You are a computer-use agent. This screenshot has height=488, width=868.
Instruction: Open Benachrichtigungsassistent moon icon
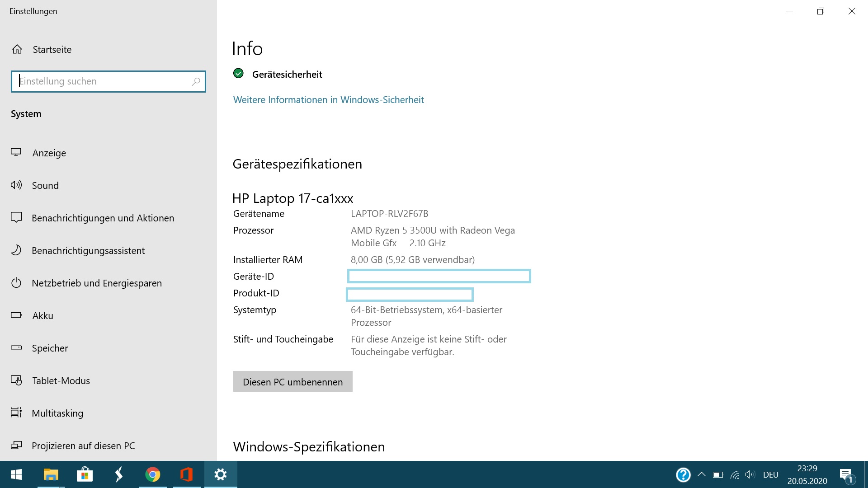click(16, 250)
